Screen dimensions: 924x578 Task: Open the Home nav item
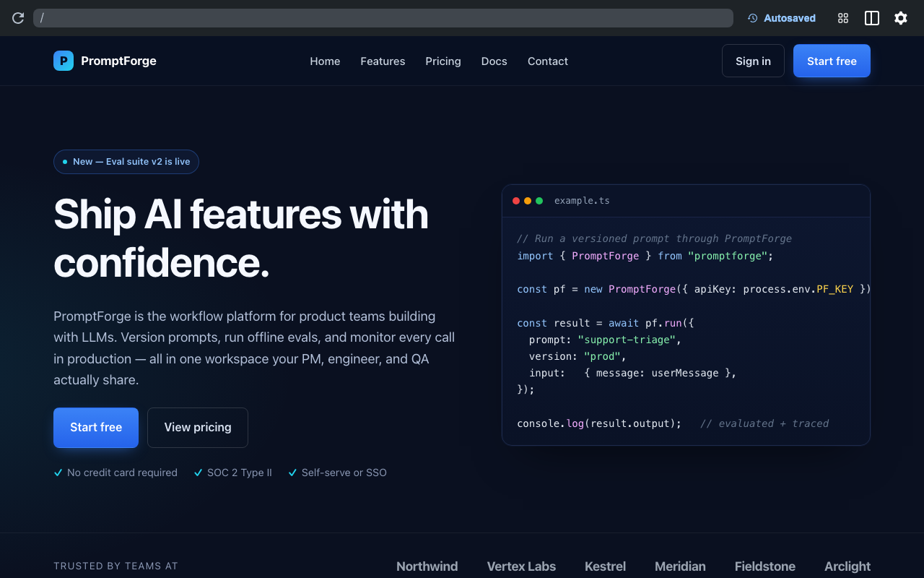click(x=325, y=61)
